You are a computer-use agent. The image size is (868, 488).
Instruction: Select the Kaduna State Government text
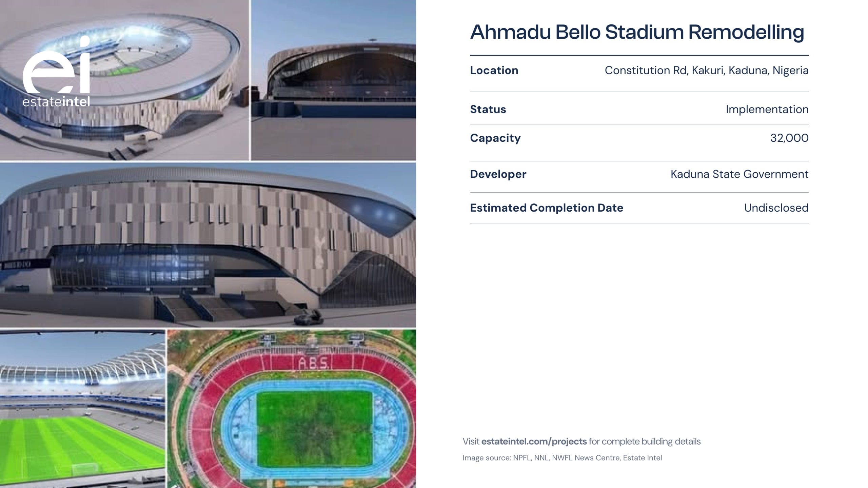[739, 174]
